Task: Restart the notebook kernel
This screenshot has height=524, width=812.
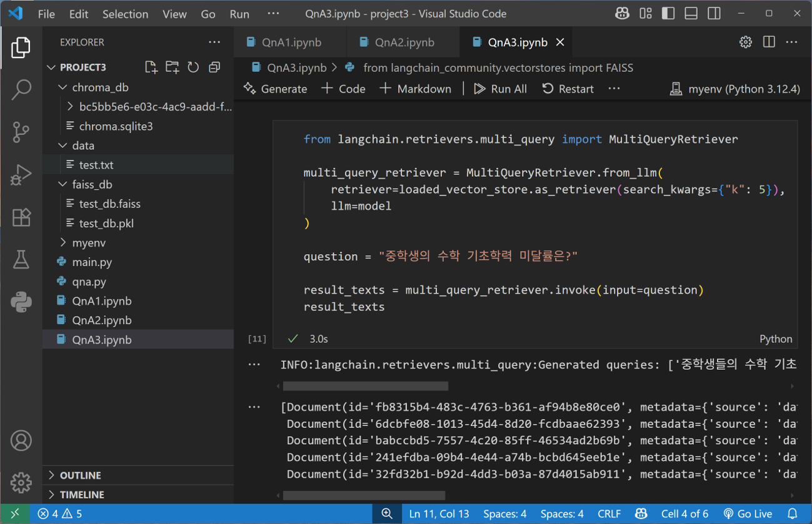Action: 568,89
